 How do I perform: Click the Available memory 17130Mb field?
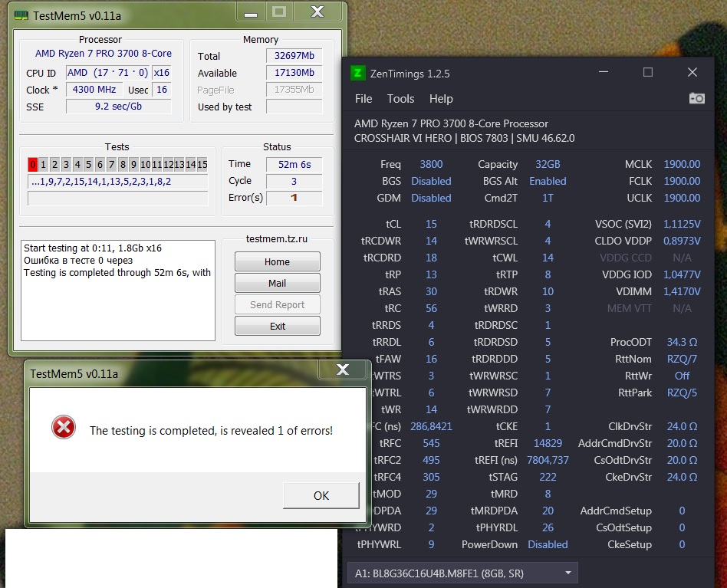coord(294,73)
